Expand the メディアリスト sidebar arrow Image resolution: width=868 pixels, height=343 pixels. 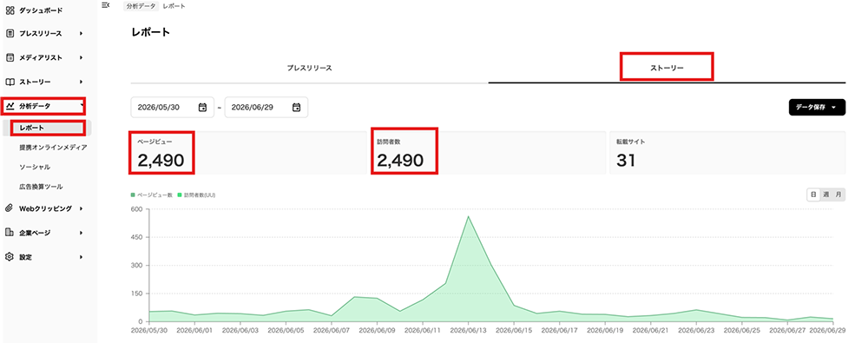click(81, 57)
